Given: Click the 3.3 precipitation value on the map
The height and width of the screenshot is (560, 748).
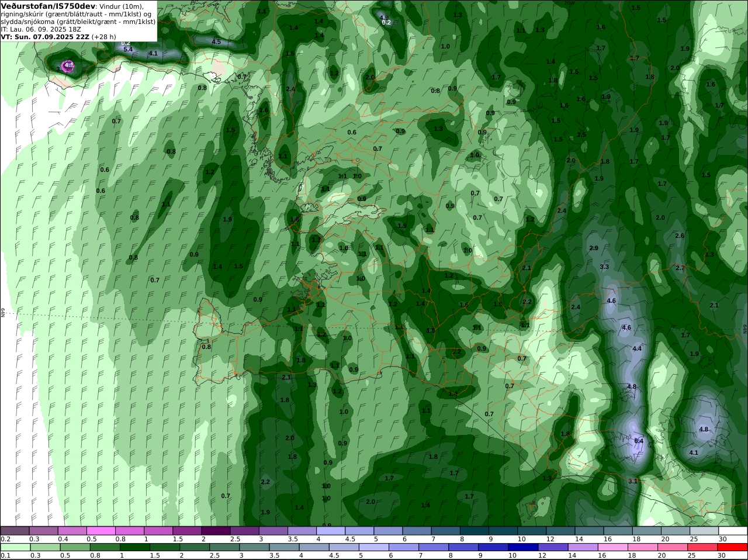Looking at the screenshot, I should (x=604, y=267).
